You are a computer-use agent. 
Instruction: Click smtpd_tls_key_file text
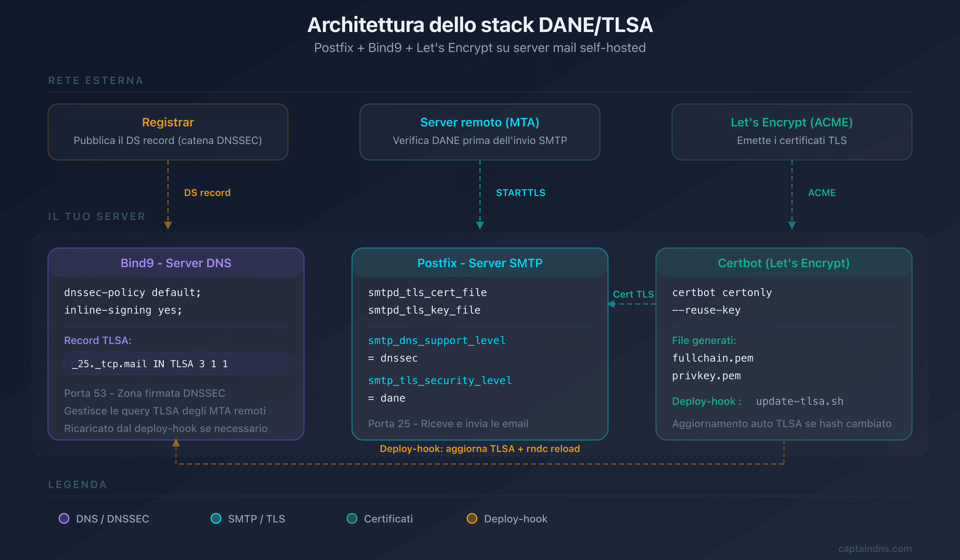pos(424,310)
